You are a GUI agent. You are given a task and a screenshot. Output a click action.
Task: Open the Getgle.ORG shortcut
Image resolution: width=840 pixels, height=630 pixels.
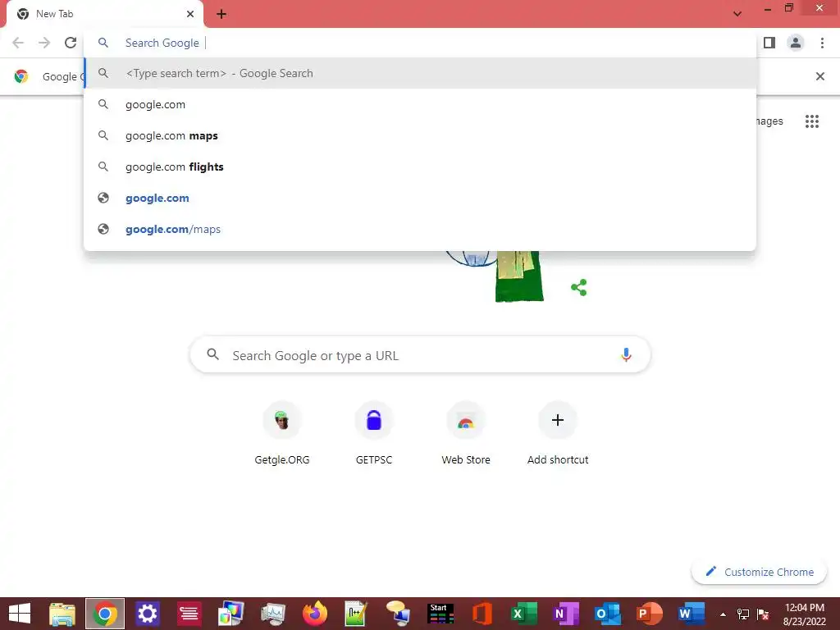click(x=282, y=433)
